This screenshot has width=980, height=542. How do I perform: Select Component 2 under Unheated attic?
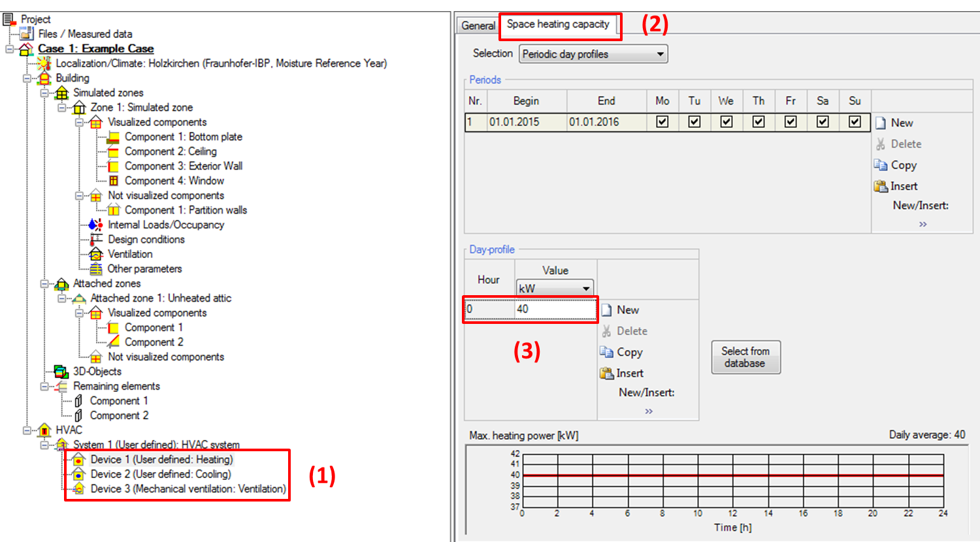[x=154, y=342]
